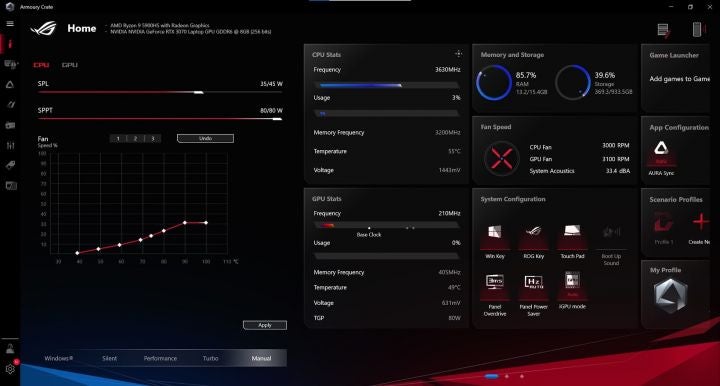Select the Home info icon in sidebar
This screenshot has width=720, height=386.
(x=10, y=44)
